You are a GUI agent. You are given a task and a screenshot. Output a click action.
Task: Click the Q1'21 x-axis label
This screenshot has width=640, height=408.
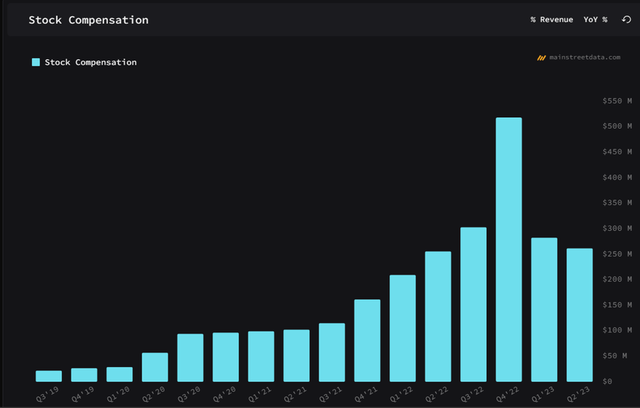pyautogui.click(x=262, y=395)
